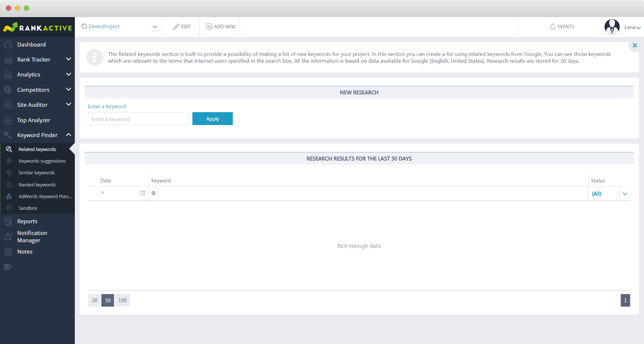Click the Sandbox icon
The width and height of the screenshot is (644, 344).
(x=9, y=208)
